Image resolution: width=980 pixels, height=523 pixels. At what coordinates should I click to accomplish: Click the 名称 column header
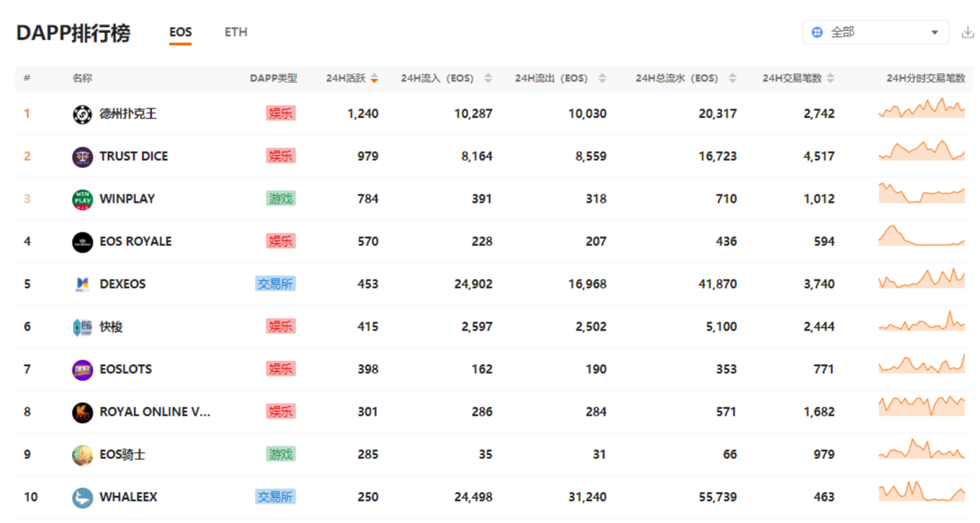click(82, 78)
